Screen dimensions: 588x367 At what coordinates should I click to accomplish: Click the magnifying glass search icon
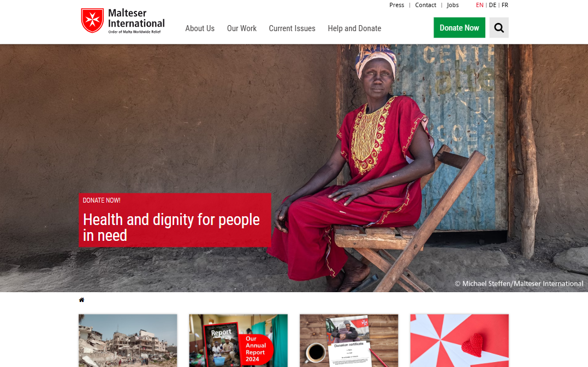[499, 28]
